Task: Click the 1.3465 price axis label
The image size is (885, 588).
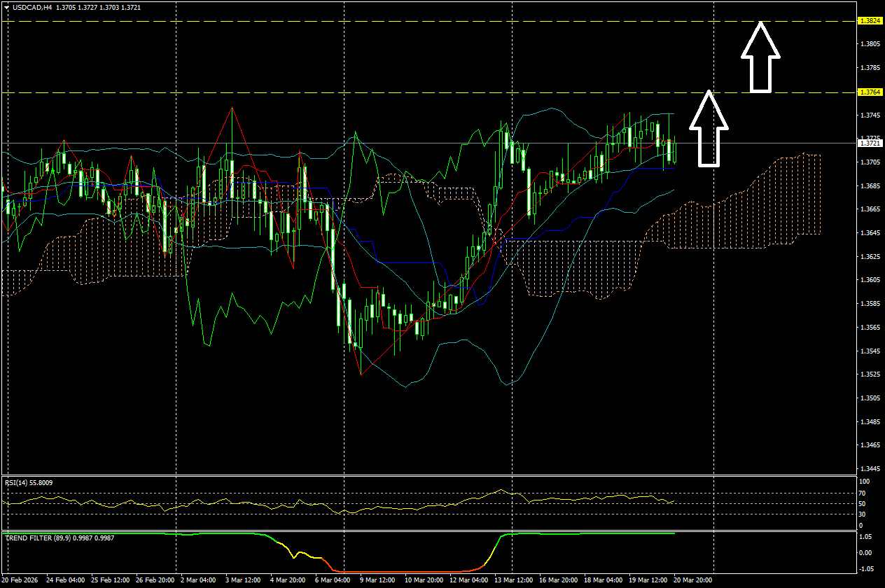Action: 870,445
